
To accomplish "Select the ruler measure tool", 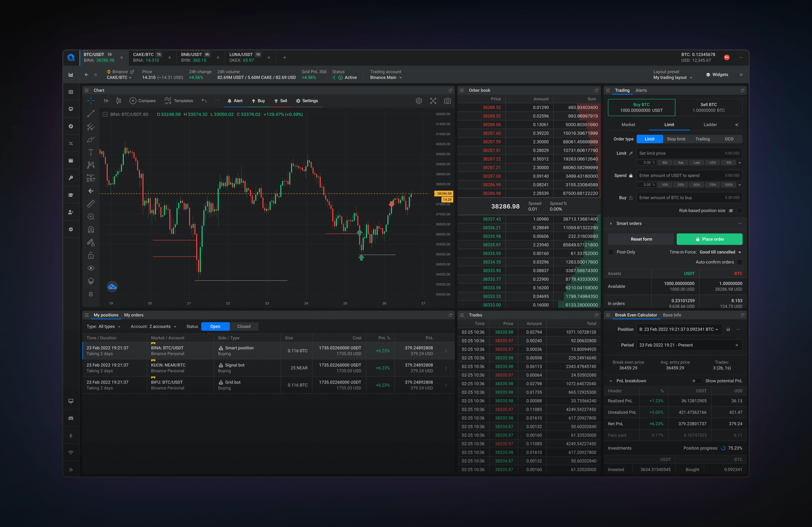I will [91, 204].
